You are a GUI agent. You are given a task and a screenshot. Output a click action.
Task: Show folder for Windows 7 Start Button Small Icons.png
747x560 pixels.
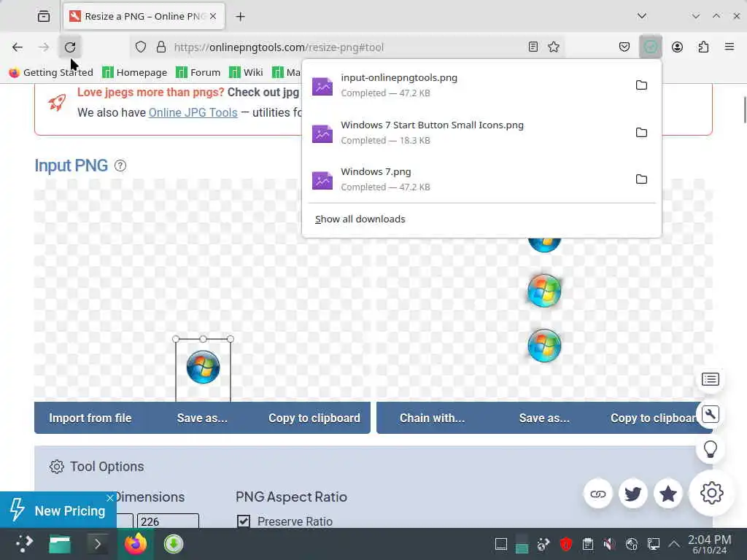pyautogui.click(x=641, y=133)
